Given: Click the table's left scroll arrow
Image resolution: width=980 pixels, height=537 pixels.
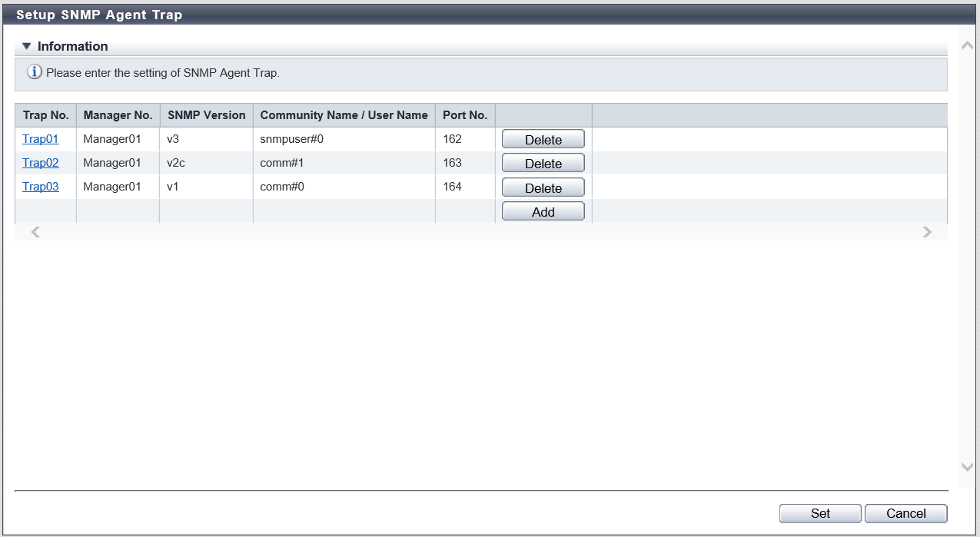Looking at the screenshot, I should [x=35, y=232].
